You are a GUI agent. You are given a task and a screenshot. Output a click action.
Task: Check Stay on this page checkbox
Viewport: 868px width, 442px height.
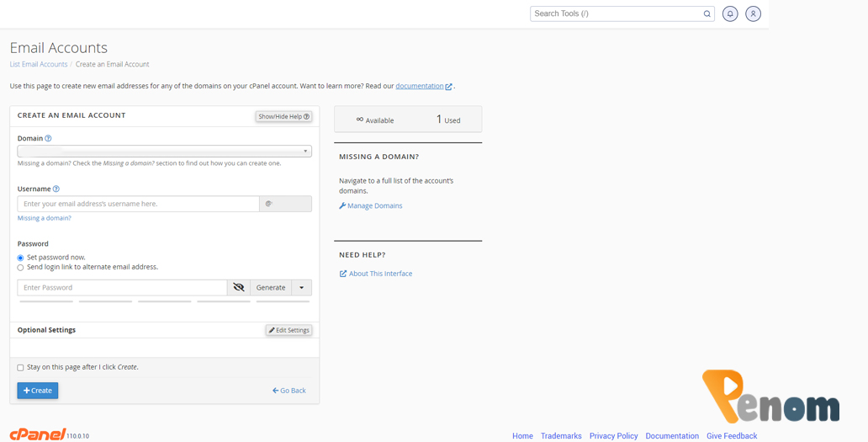(20, 368)
